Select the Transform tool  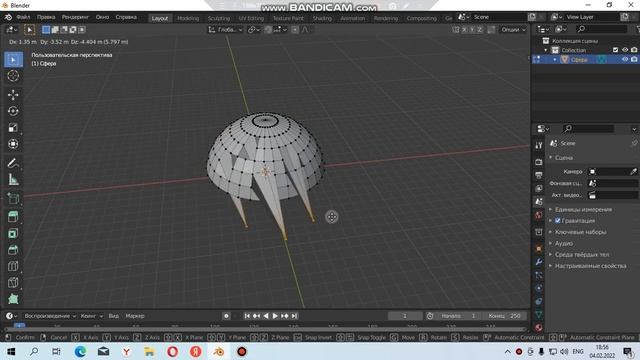tap(13, 144)
